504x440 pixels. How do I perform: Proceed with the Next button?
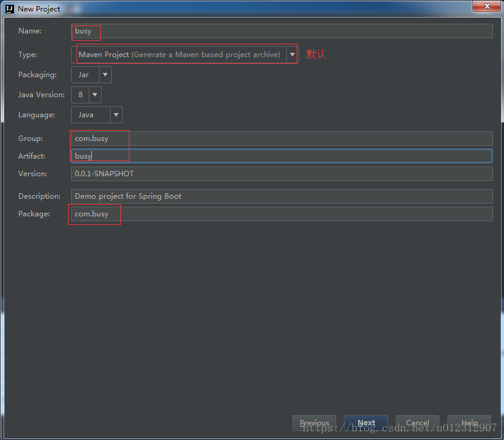click(x=366, y=422)
